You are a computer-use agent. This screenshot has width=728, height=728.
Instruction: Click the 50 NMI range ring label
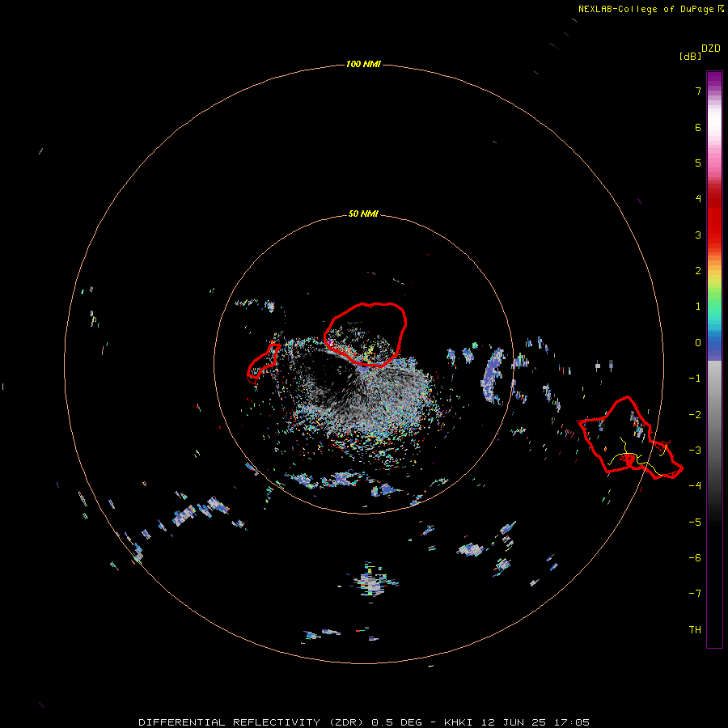tap(363, 214)
